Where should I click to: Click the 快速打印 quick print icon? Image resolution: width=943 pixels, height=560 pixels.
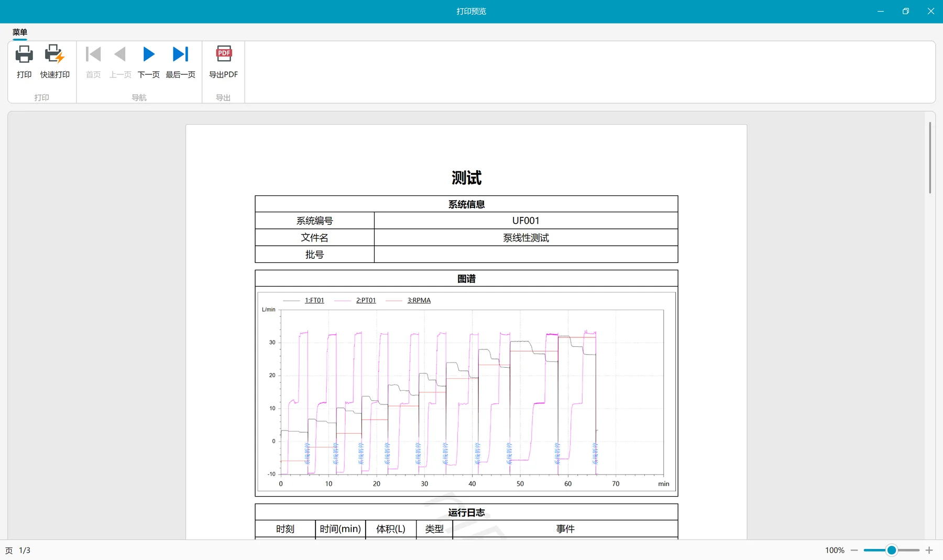(54, 54)
